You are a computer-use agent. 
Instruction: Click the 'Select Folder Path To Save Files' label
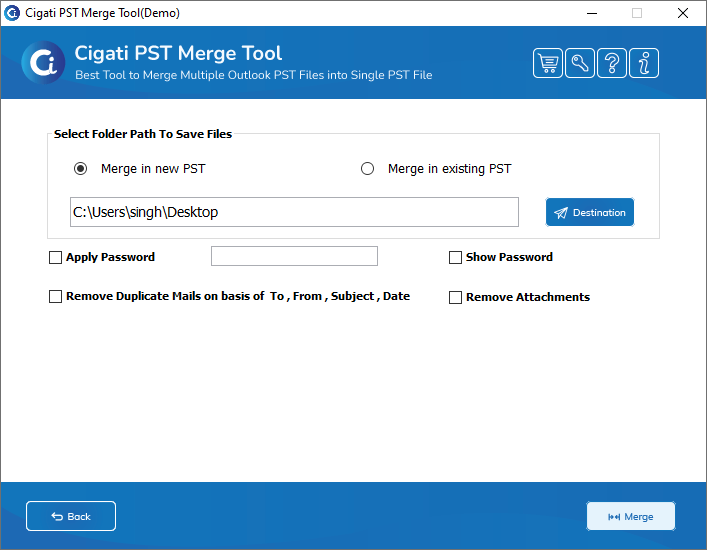click(142, 134)
